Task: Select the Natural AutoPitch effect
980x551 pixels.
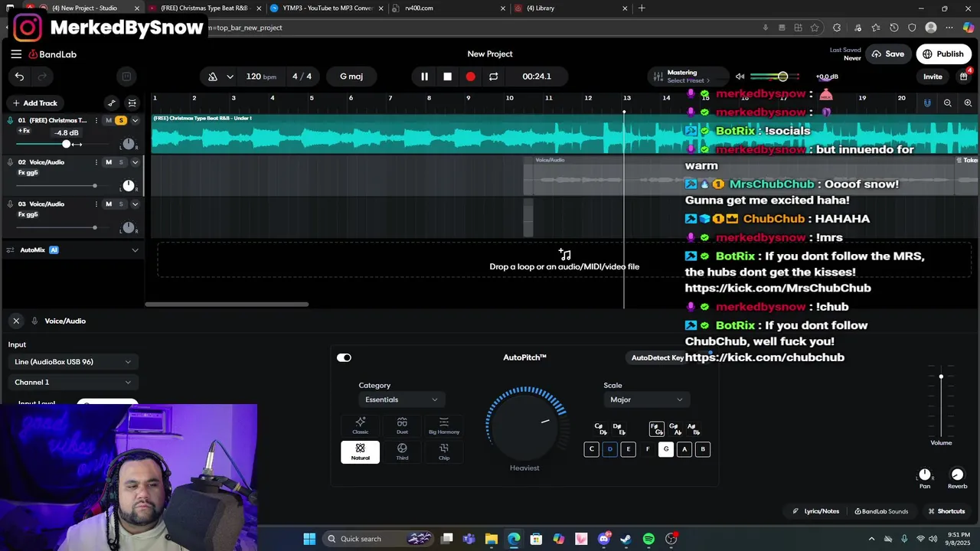Action: (360, 452)
